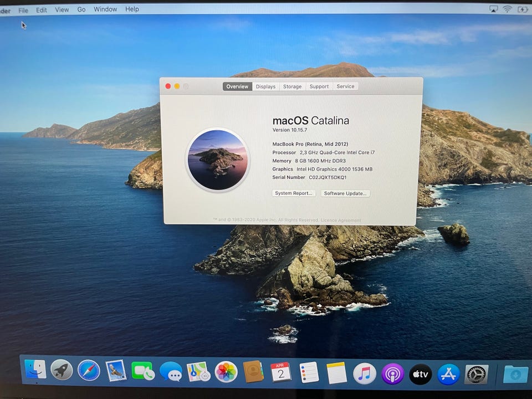Open Podcasts purple icon in Dock
The height and width of the screenshot is (399, 532).
[x=392, y=374]
